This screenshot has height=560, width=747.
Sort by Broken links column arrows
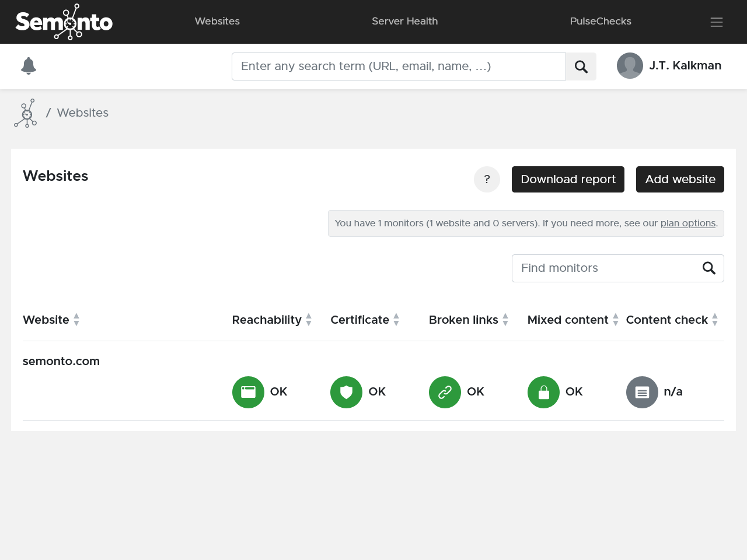click(505, 320)
